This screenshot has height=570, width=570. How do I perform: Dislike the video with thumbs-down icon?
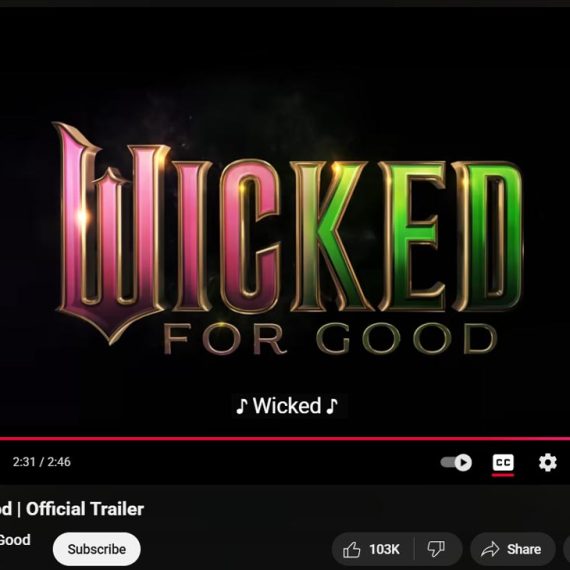[x=436, y=549]
